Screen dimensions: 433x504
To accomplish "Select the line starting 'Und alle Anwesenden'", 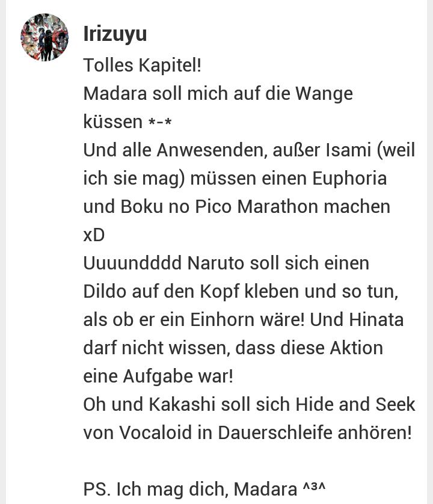I will 249,150.
